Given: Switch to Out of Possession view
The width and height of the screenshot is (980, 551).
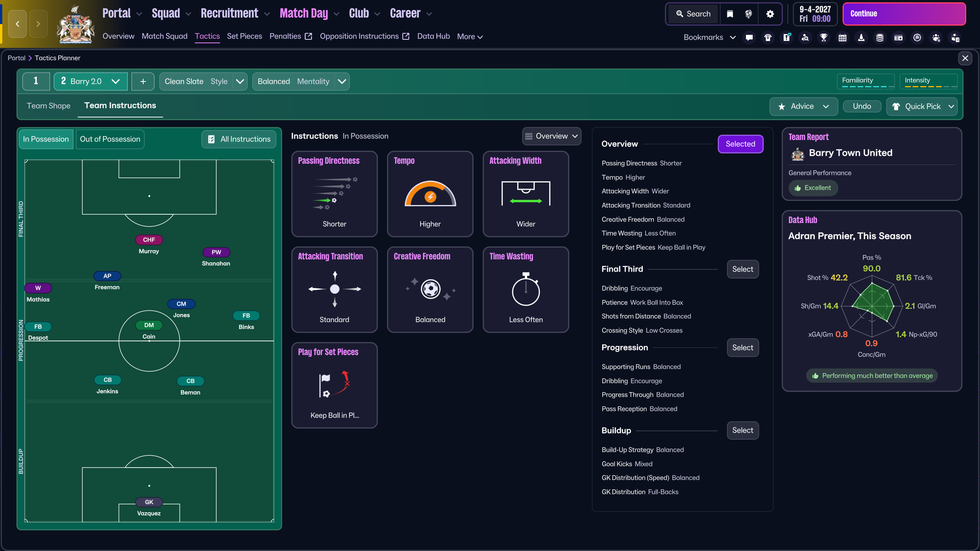Looking at the screenshot, I should pos(110,139).
